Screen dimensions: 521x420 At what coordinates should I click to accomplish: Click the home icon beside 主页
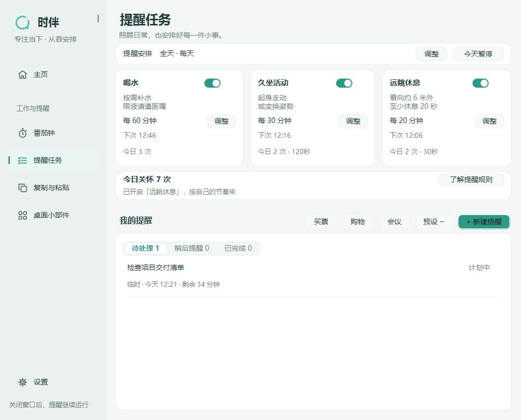(x=22, y=74)
